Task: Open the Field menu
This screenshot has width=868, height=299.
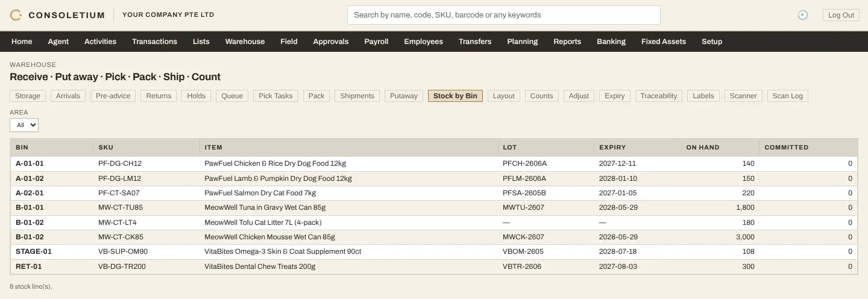Action: (x=289, y=42)
